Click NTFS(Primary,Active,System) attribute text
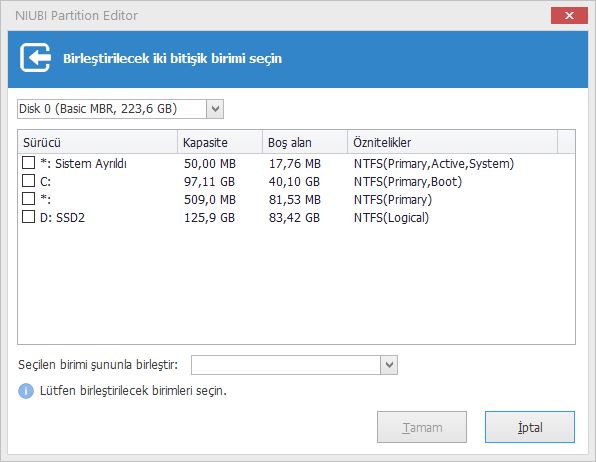This screenshot has height=462, width=596. pos(434,164)
